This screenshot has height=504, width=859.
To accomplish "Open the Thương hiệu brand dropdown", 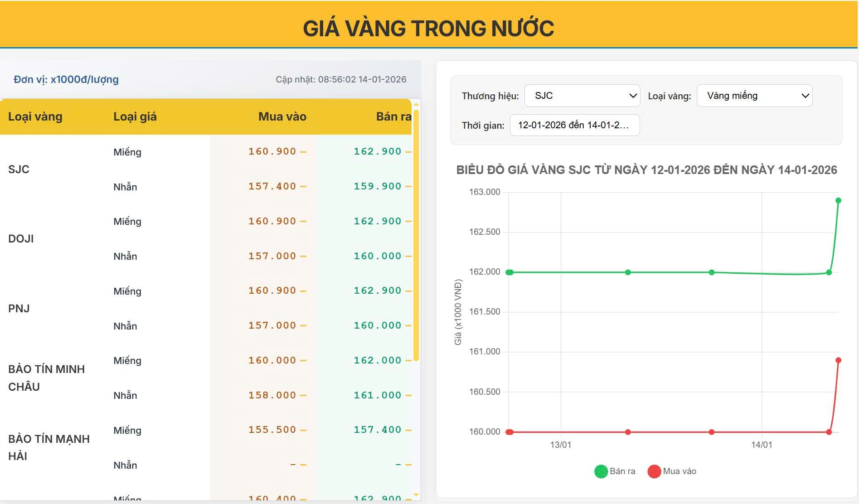I will pyautogui.click(x=582, y=96).
